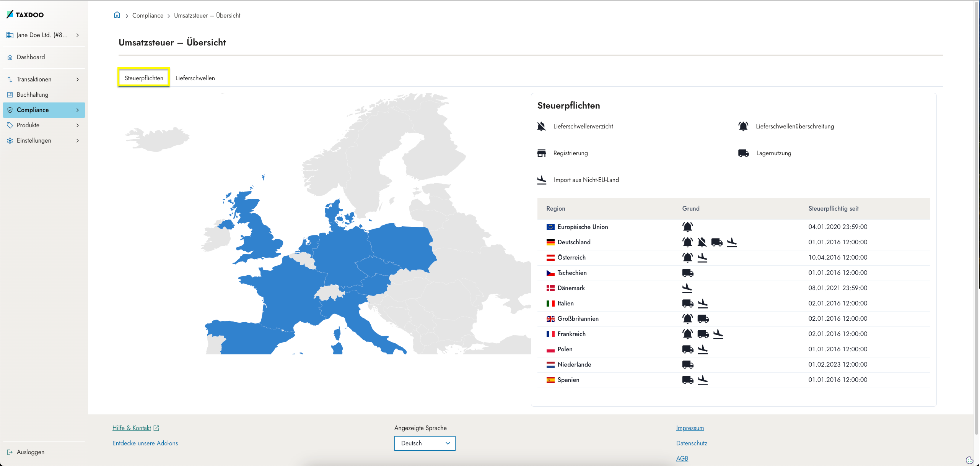Click the Buchhaltung icon in the sidebar

click(x=10, y=95)
